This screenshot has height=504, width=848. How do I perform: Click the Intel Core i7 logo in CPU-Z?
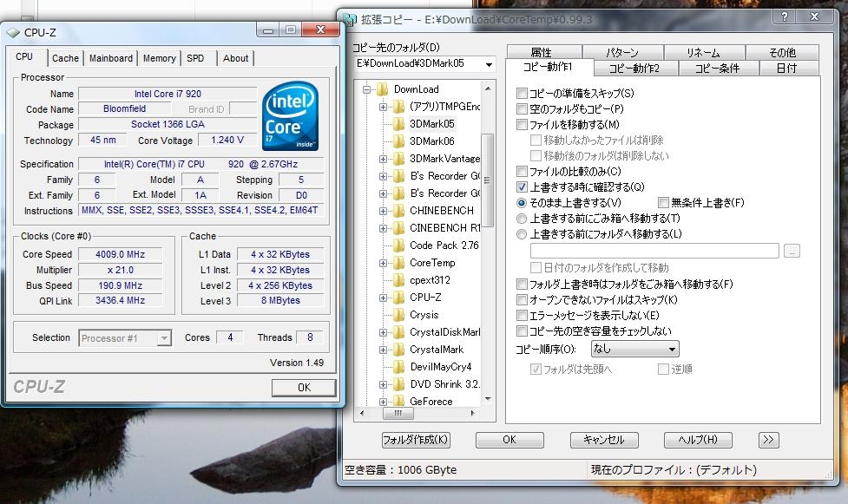click(x=290, y=115)
